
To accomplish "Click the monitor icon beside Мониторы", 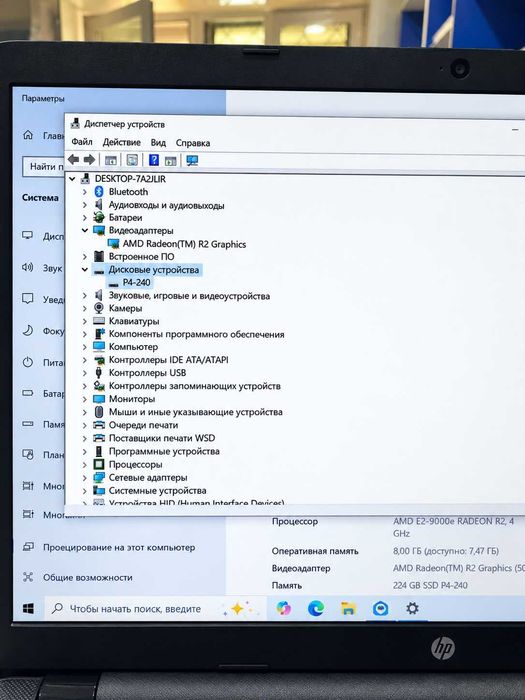I will [x=99, y=399].
